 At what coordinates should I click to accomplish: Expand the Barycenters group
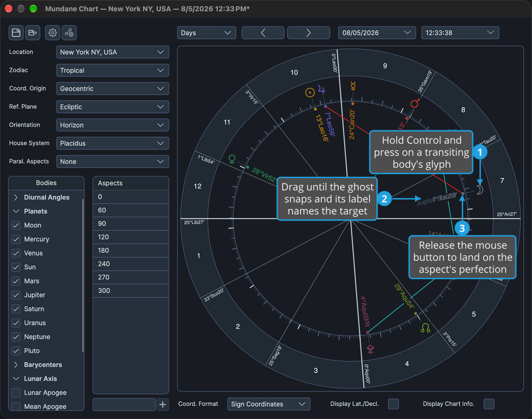coord(16,365)
